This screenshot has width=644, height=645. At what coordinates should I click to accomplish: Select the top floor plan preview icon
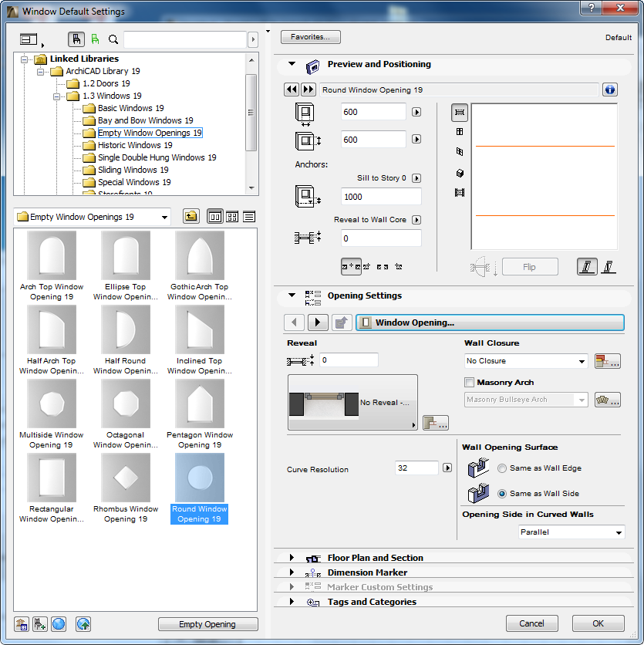[460, 113]
